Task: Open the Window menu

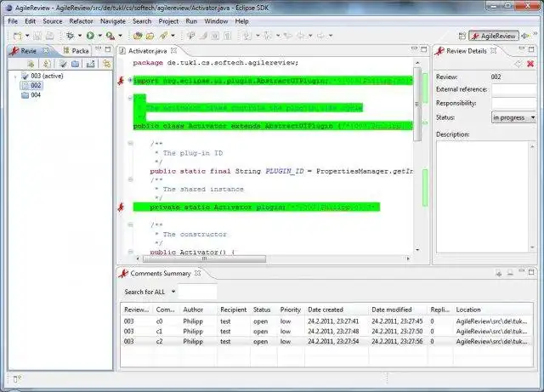Action: click(216, 21)
